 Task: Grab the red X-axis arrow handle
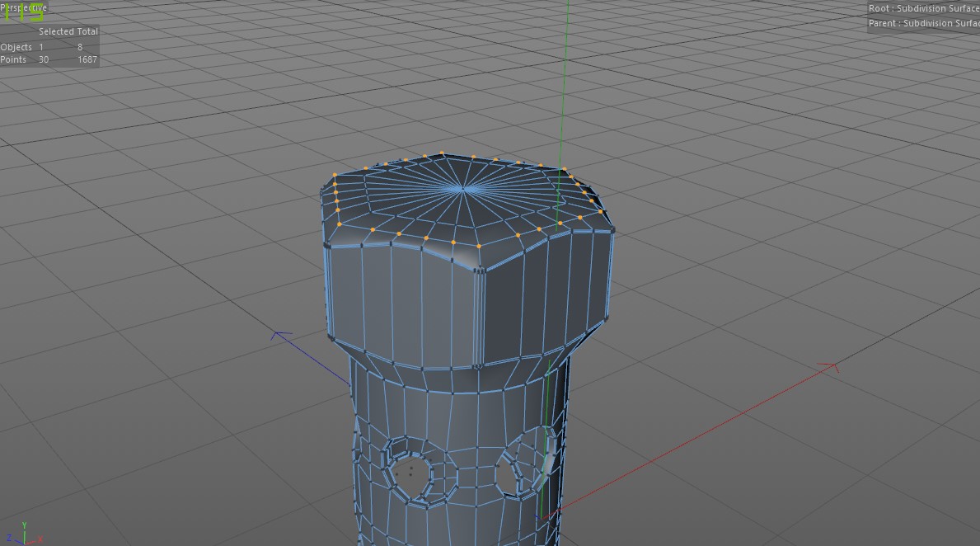point(829,366)
